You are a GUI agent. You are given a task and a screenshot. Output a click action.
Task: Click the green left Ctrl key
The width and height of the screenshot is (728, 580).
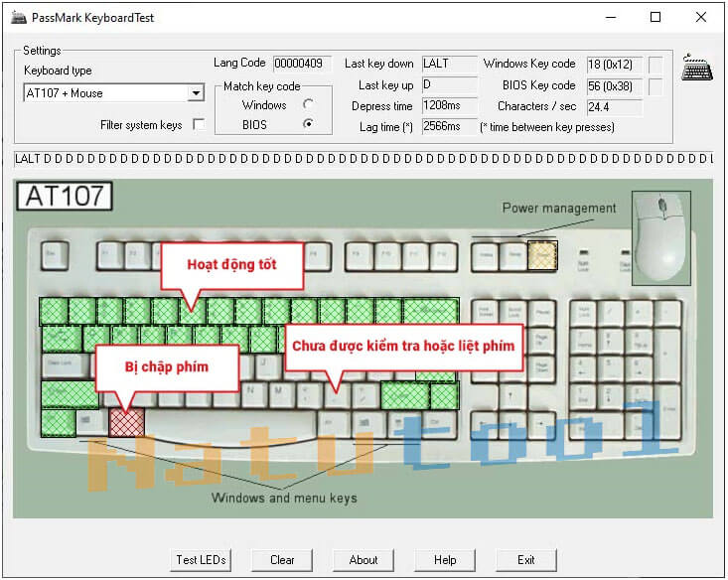pos(58,423)
